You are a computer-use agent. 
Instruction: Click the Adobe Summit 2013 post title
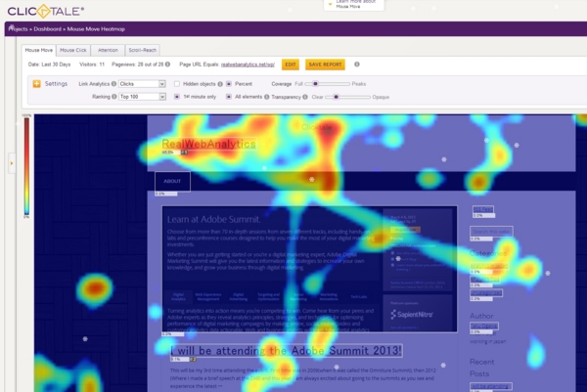[287, 351]
